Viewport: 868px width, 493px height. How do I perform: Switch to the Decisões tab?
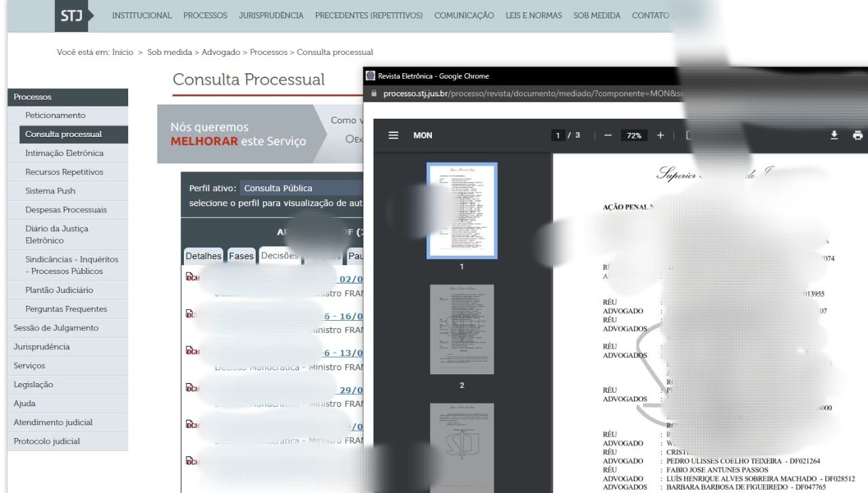click(x=279, y=256)
